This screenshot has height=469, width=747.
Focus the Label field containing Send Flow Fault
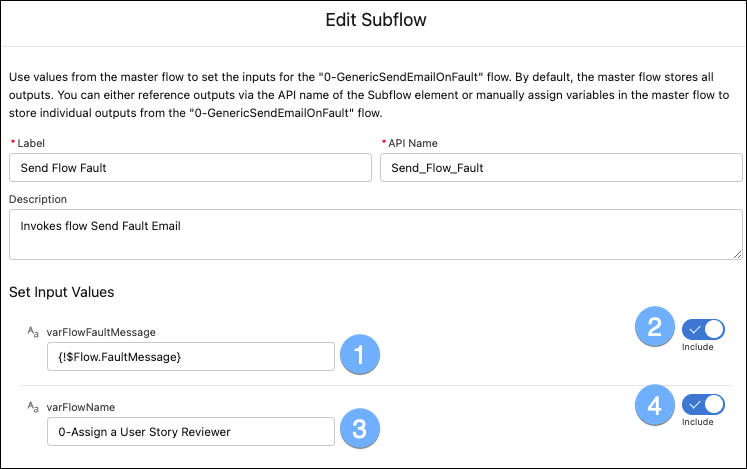pyautogui.click(x=190, y=167)
